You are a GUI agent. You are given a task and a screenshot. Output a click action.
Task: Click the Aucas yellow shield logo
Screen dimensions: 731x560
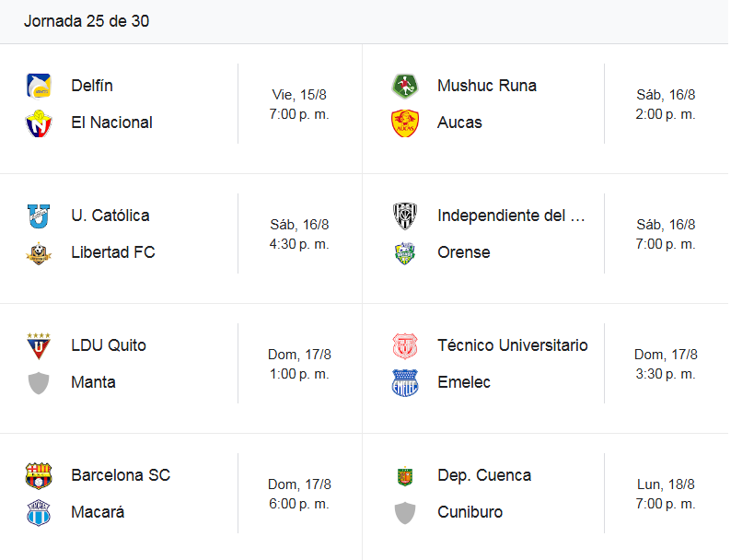pos(405,123)
